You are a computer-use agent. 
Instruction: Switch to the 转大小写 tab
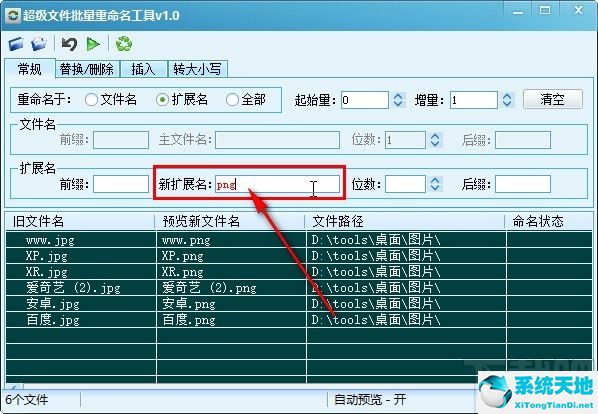[x=198, y=69]
